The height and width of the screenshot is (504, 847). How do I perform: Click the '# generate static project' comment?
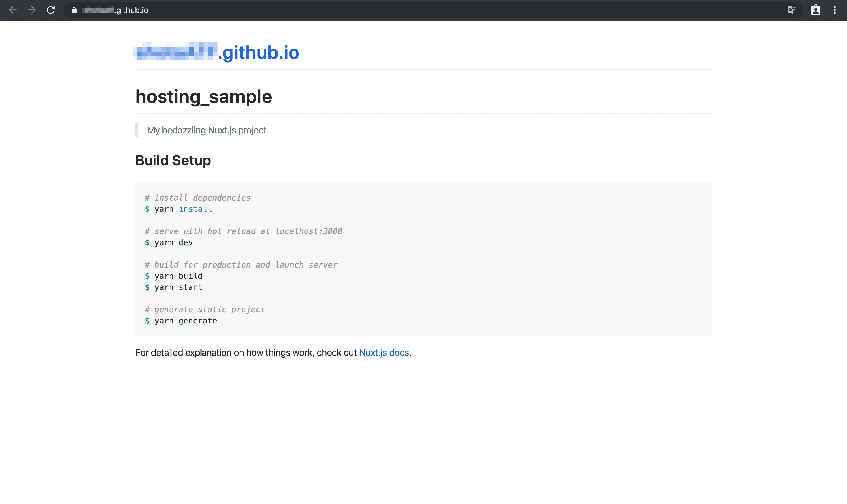coord(205,309)
